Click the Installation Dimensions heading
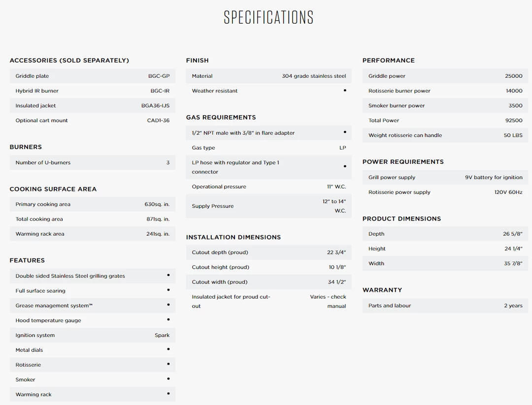Image resolution: width=532 pixels, height=405 pixels. pos(233,237)
